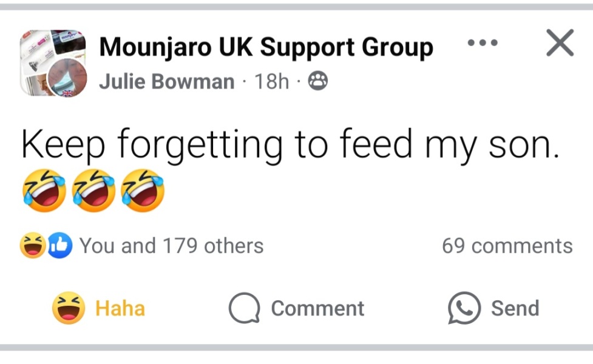Click the first laughing emoji in post text

pyautogui.click(x=45, y=189)
